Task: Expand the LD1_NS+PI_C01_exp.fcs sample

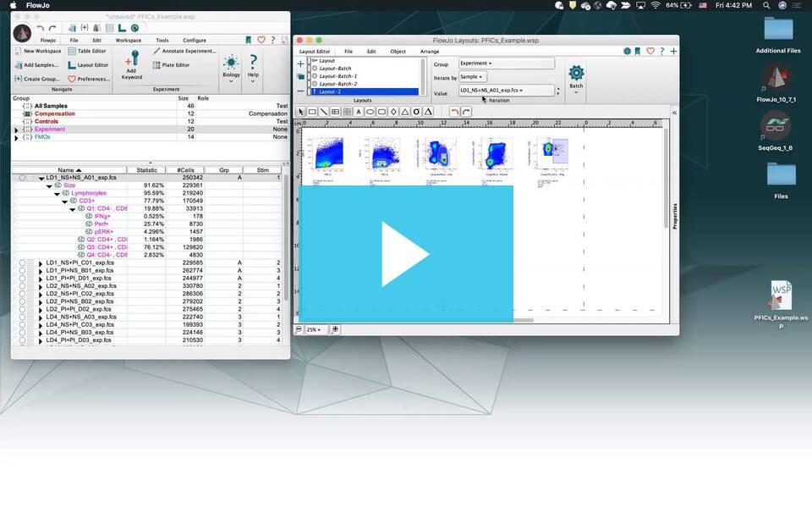Action: pyautogui.click(x=41, y=263)
